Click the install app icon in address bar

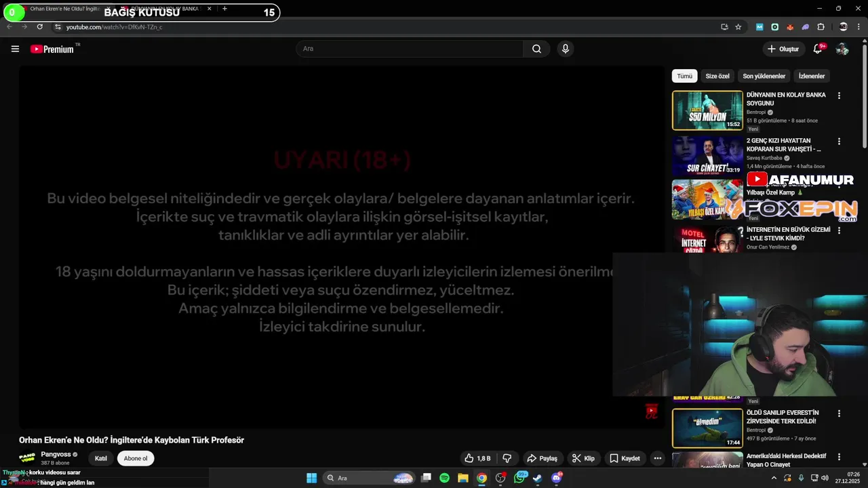pos(724,27)
